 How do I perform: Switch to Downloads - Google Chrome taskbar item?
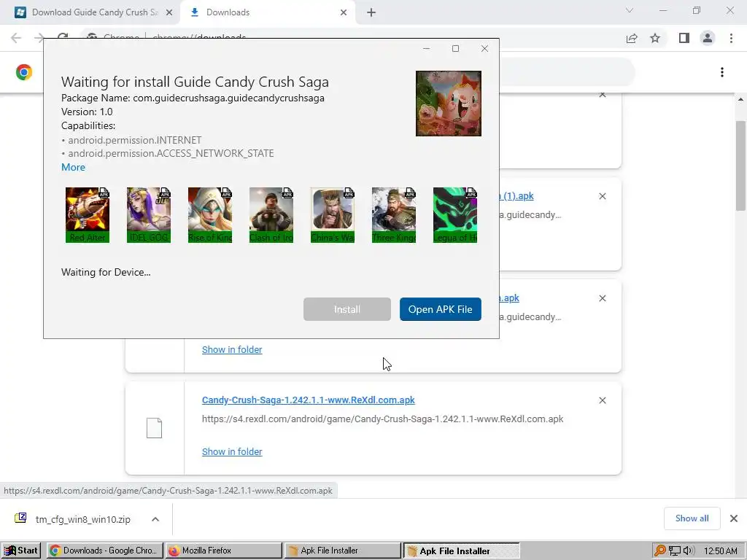(105, 551)
